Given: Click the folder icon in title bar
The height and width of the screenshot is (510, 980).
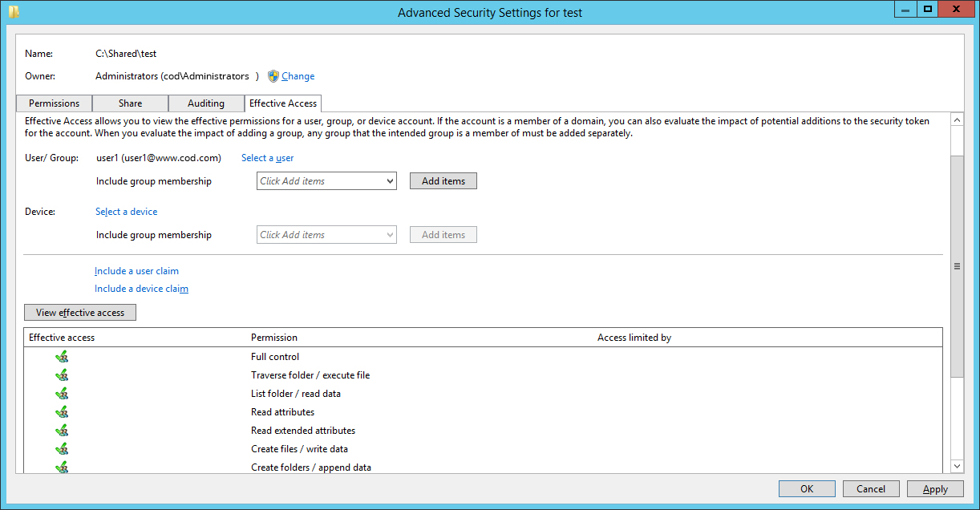Looking at the screenshot, I should [x=14, y=11].
